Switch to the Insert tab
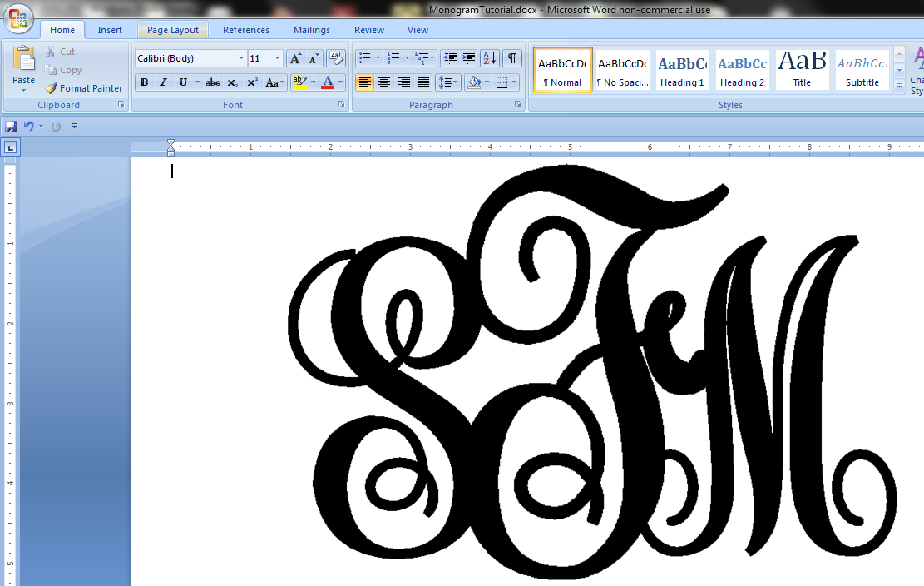Viewport: 924px width, 586px height. click(110, 30)
